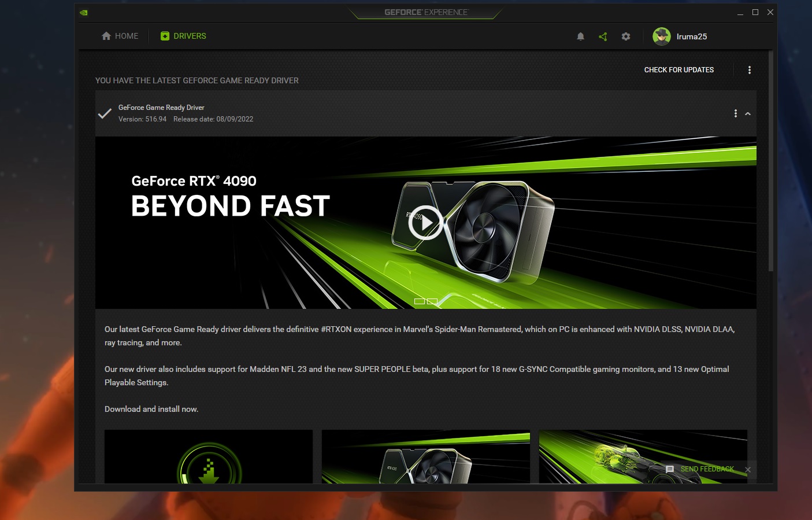Open the driver entry three-dot menu
Screen dimensions: 812x520
[x=735, y=113]
